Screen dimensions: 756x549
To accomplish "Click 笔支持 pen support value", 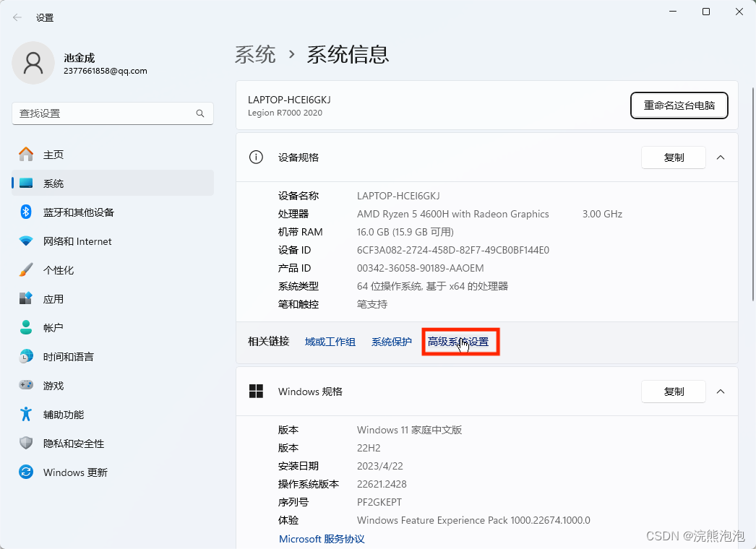I will pos(372,304).
